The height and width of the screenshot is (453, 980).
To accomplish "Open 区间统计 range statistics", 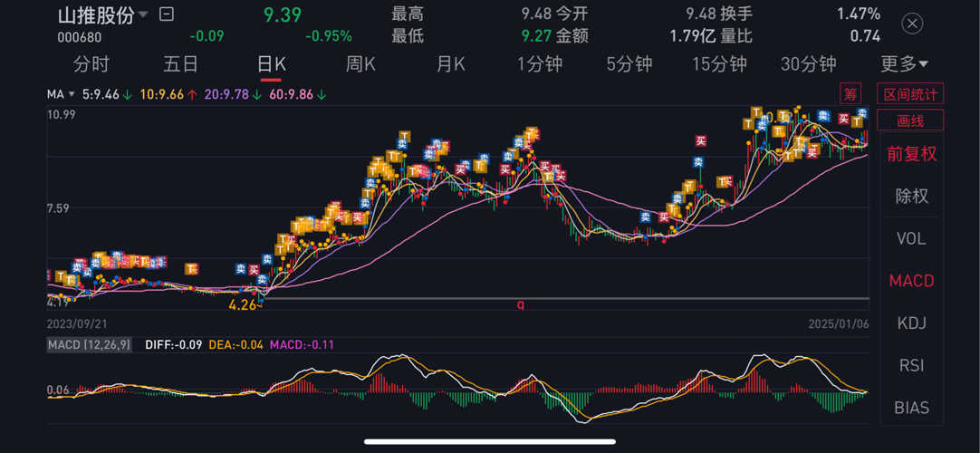I will 910,93.
